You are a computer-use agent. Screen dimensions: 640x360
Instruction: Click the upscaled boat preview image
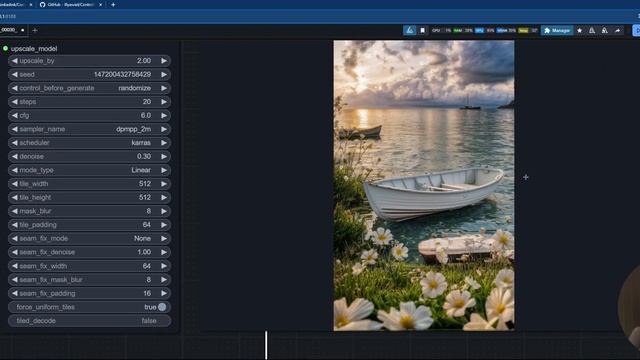point(424,185)
